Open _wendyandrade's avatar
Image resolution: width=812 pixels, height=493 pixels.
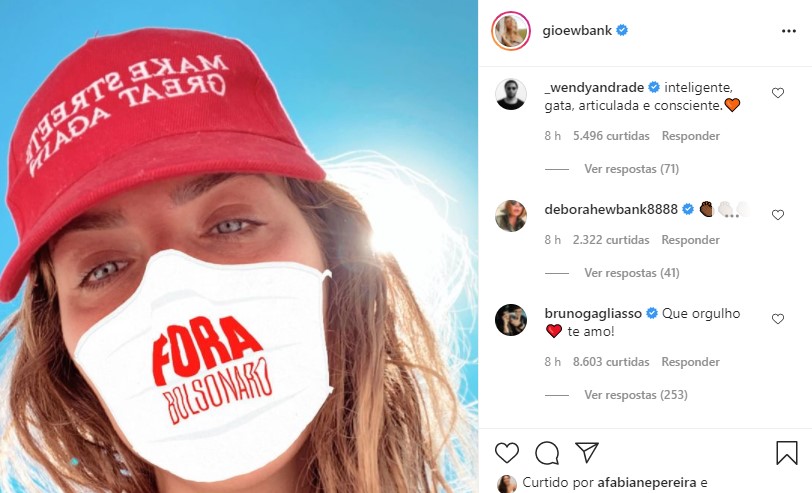point(511,94)
